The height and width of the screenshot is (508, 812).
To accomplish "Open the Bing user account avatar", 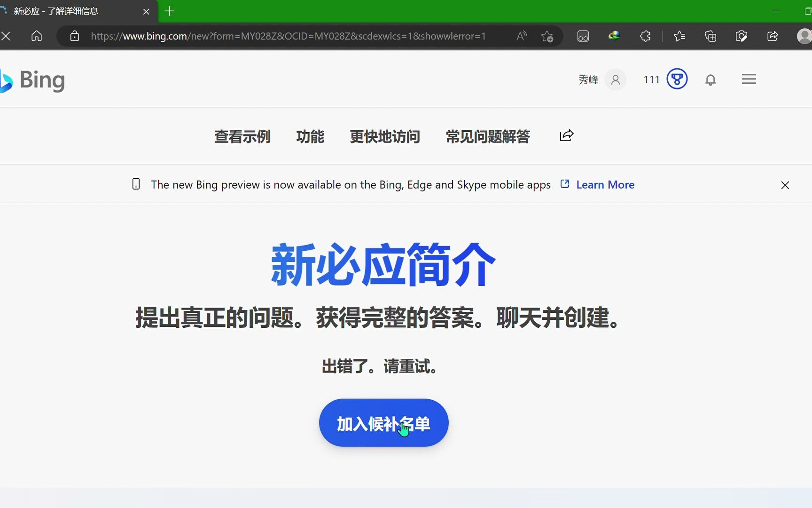I will pos(616,79).
